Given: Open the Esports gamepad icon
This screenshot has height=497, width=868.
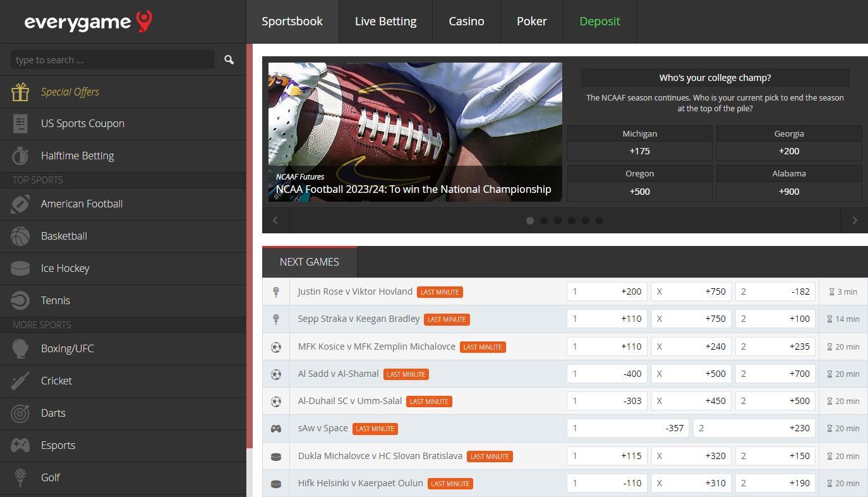Looking at the screenshot, I should point(20,445).
